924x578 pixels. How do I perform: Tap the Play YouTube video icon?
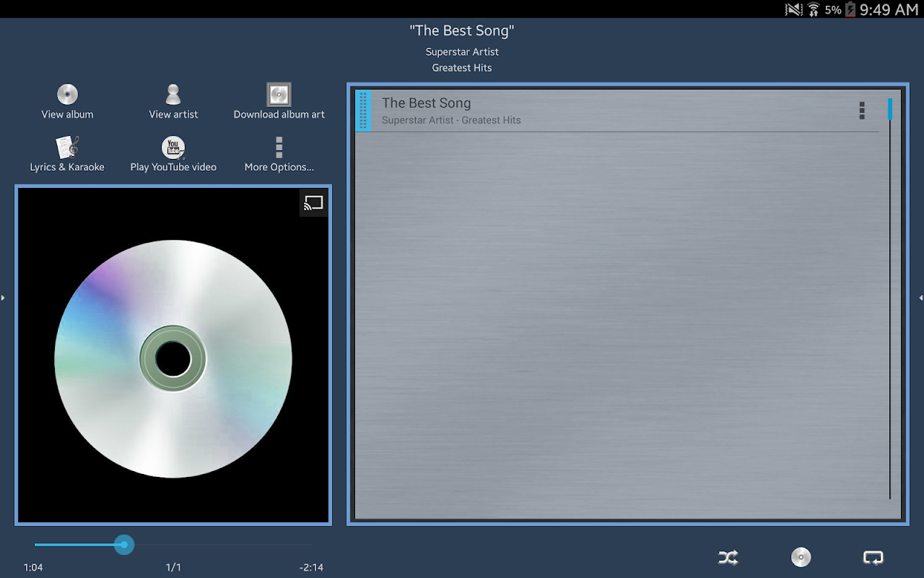[x=173, y=147]
